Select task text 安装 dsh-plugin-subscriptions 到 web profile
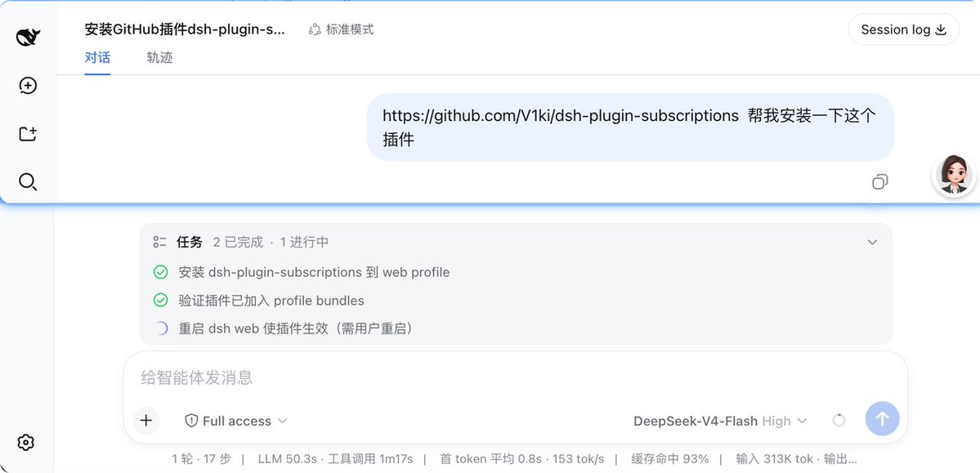The width and height of the screenshot is (980, 473). (x=314, y=272)
